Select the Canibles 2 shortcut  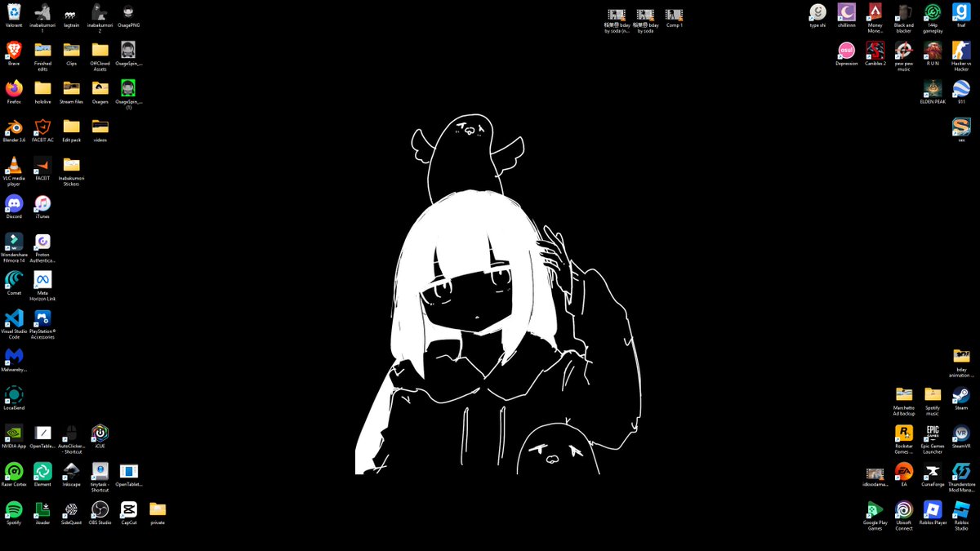click(x=875, y=51)
